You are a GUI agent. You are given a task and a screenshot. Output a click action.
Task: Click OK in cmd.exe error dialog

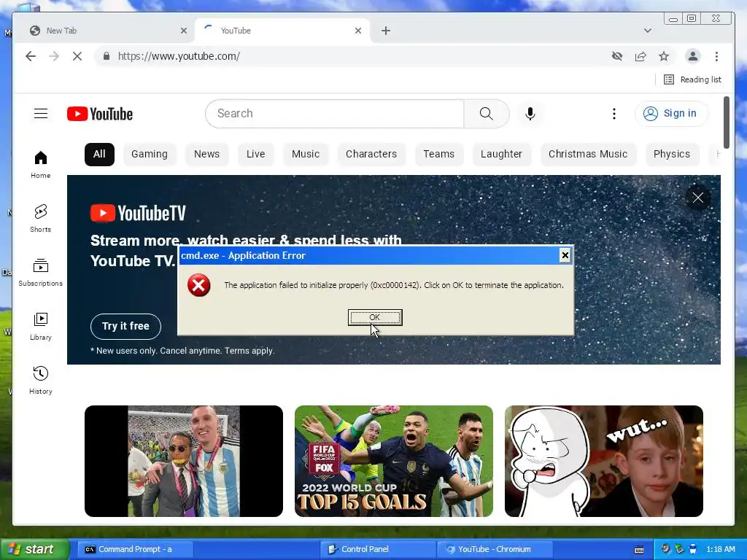click(375, 317)
